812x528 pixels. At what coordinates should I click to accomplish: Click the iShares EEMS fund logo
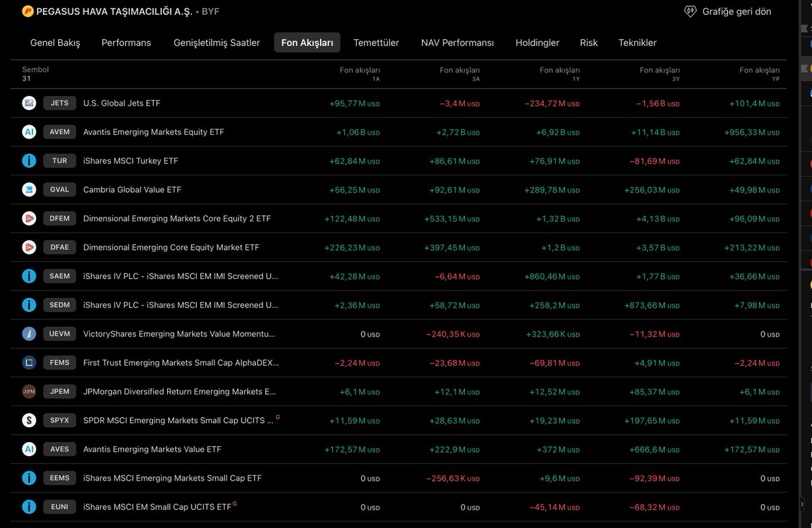[28, 478]
